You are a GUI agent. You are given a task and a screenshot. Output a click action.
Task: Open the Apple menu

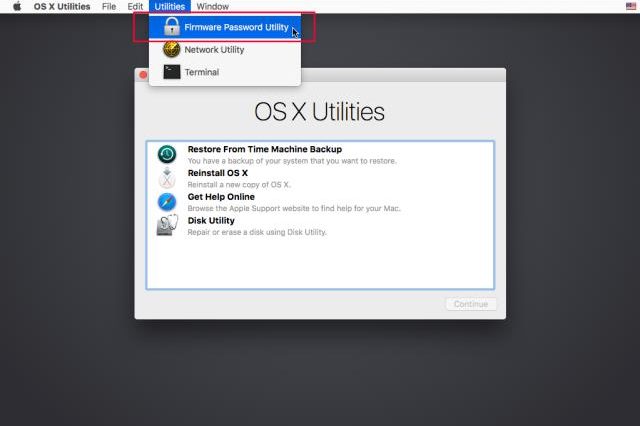click(17, 7)
